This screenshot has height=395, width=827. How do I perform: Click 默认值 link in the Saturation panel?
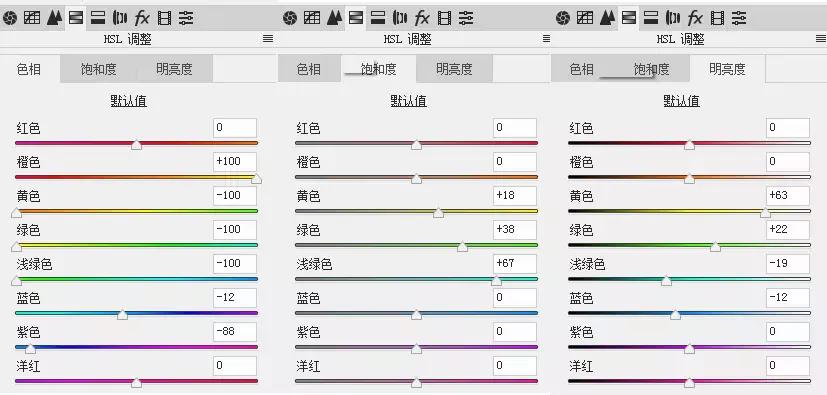(x=408, y=101)
